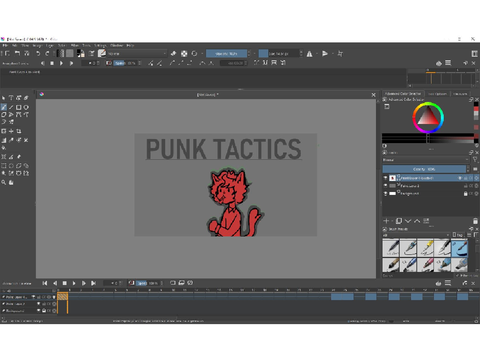480x360 pixels.
Task: Select the Freehand Brush tool
Action: (4, 107)
